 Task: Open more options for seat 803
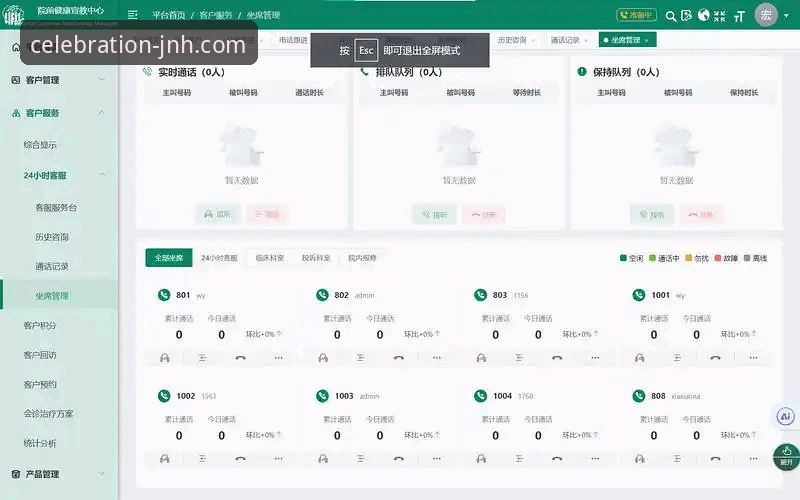click(x=595, y=358)
